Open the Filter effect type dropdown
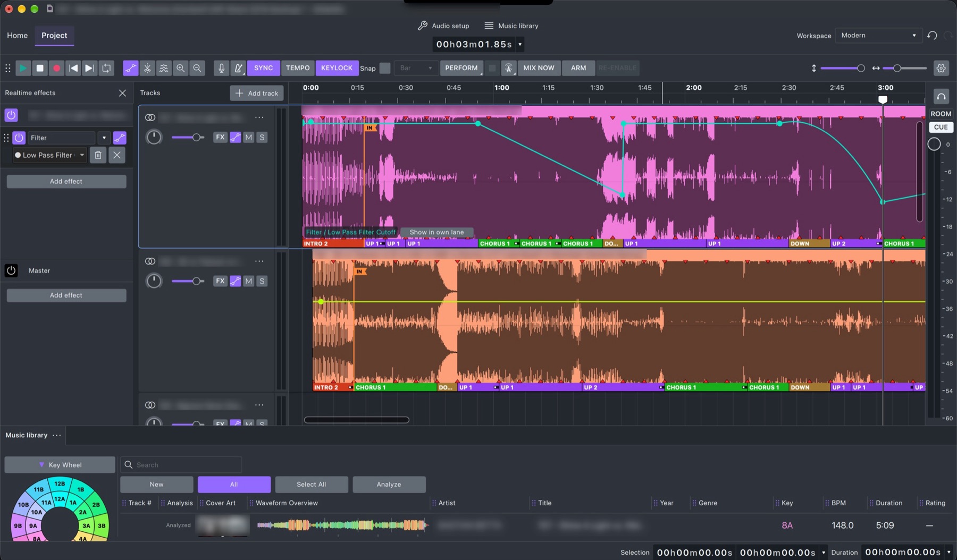 click(x=104, y=138)
